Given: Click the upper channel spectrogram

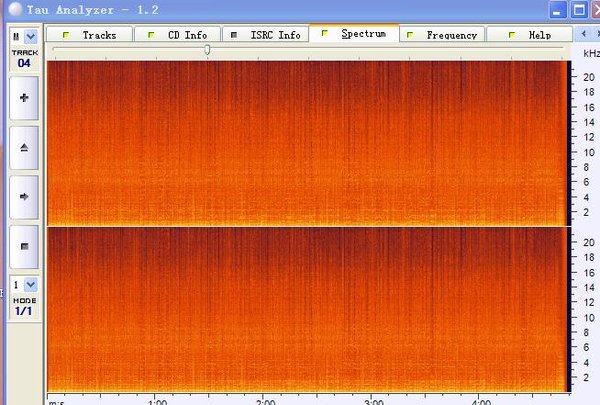Looking at the screenshot, I should pyautogui.click(x=307, y=143).
